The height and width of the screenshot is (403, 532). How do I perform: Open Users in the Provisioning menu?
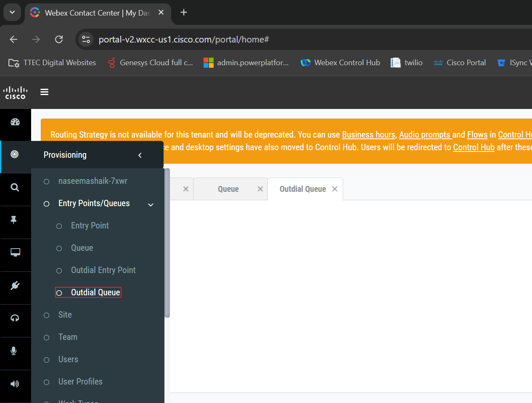coord(68,359)
